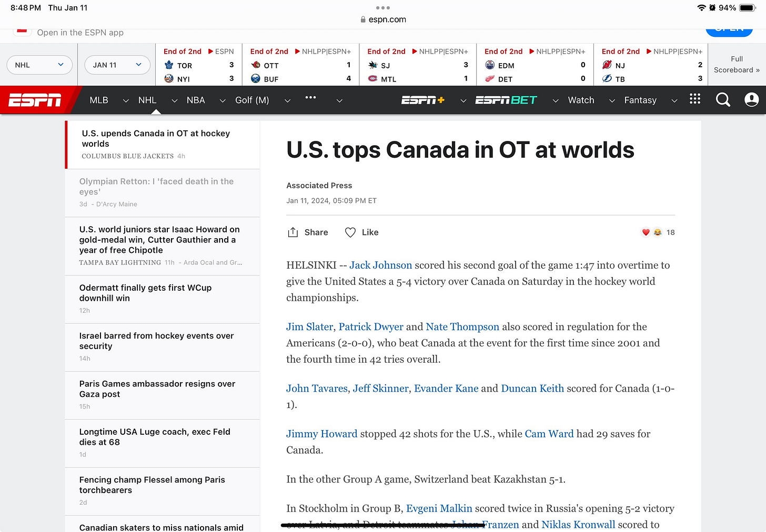Expand the MLB menu chevron
This screenshot has width=766, height=532.
126,100
